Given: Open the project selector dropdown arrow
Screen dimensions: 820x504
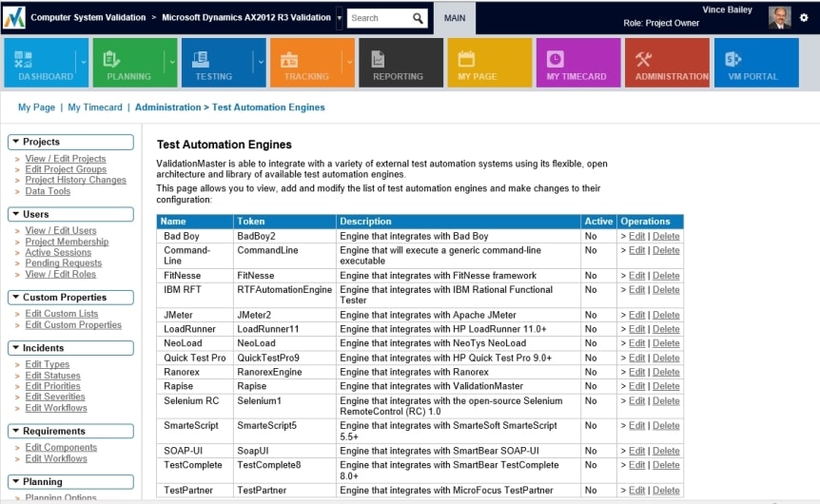Looking at the screenshot, I should click(340, 18).
